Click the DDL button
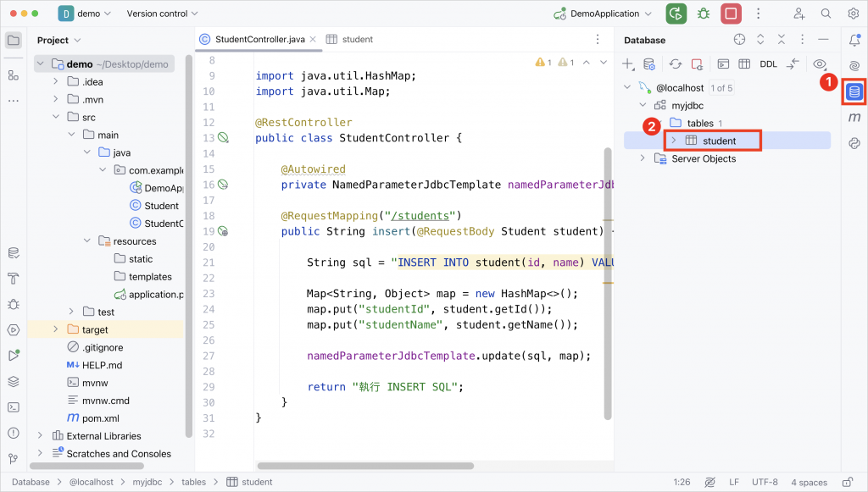Screen dimensions: 868x492 point(768,64)
